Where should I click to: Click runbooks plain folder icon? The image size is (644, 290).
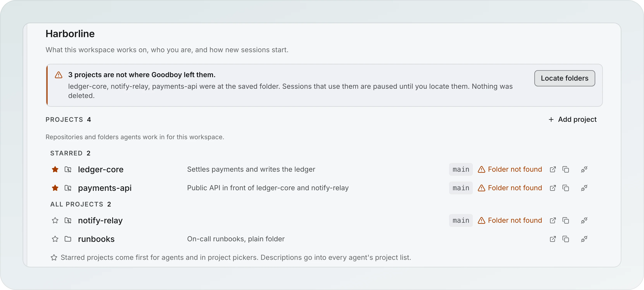point(68,239)
